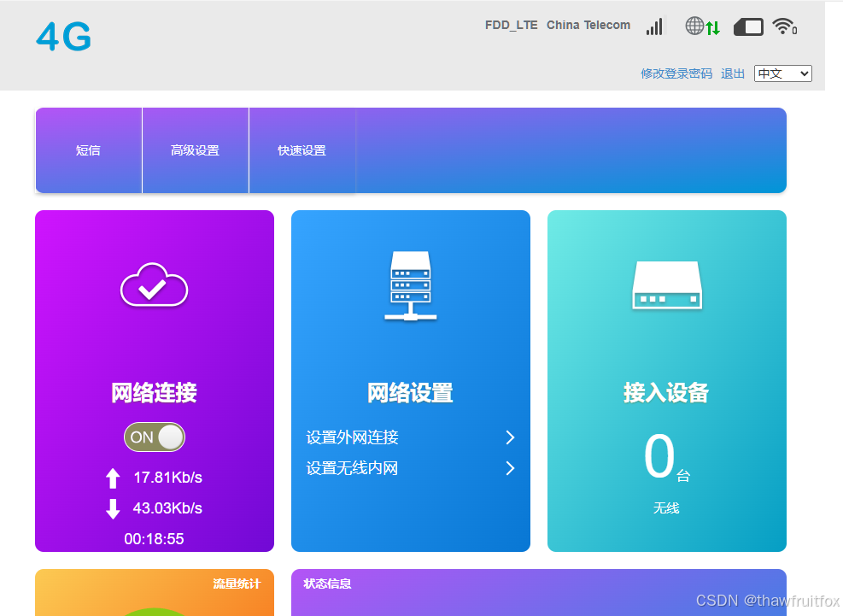This screenshot has width=843, height=616.
Task: Click the 流量统计 panel title
Action: (237, 584)
